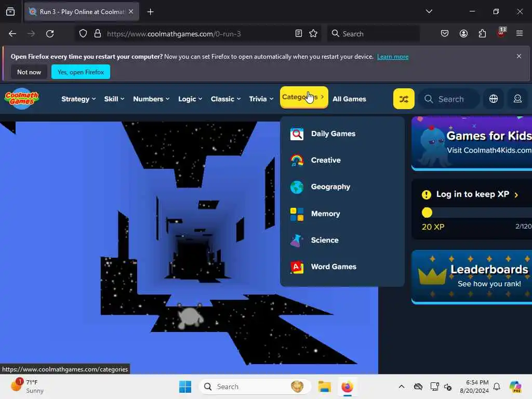Click the Windows taskbar Search box

point(255,387)
